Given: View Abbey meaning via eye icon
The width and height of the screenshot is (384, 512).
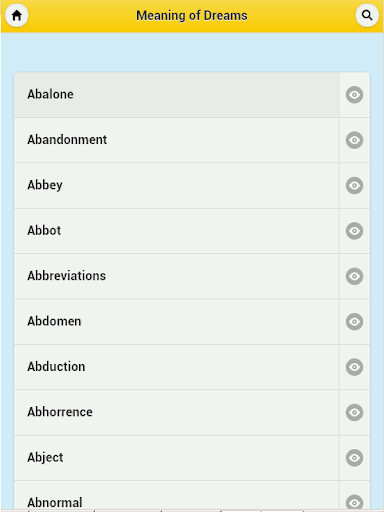Looking at the screenshot, I should 354,185.
